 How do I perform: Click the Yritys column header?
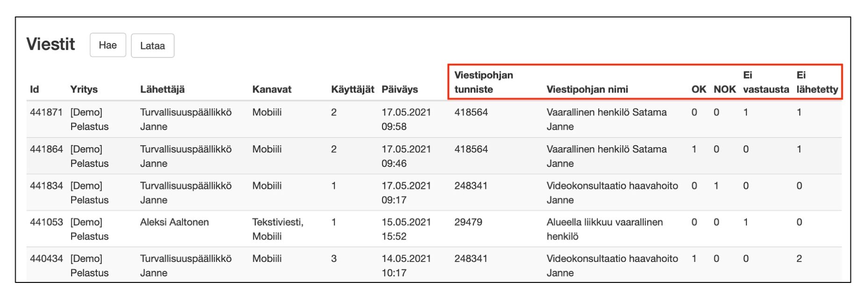pyautogui.click(x=84, y=89)
